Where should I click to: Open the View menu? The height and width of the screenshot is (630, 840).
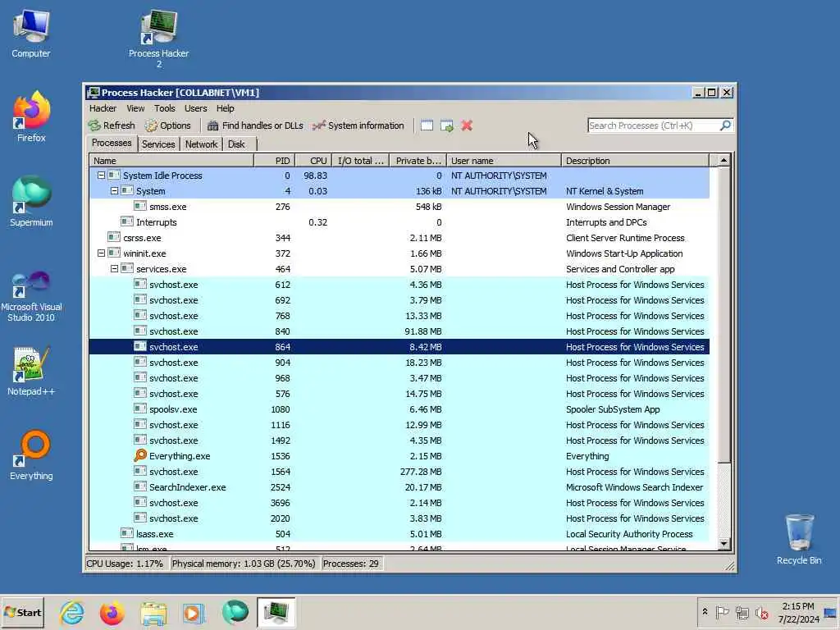pyautogui.click(x=135, y=108)
